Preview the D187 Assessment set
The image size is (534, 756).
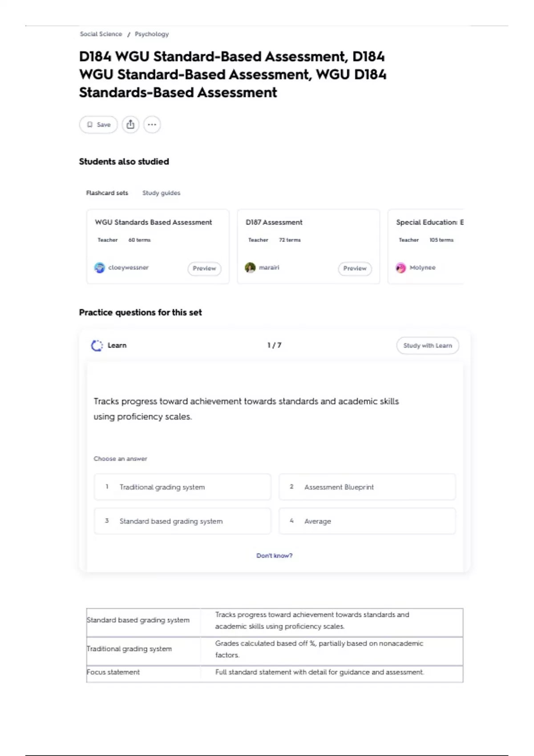(x=355, y=269)
